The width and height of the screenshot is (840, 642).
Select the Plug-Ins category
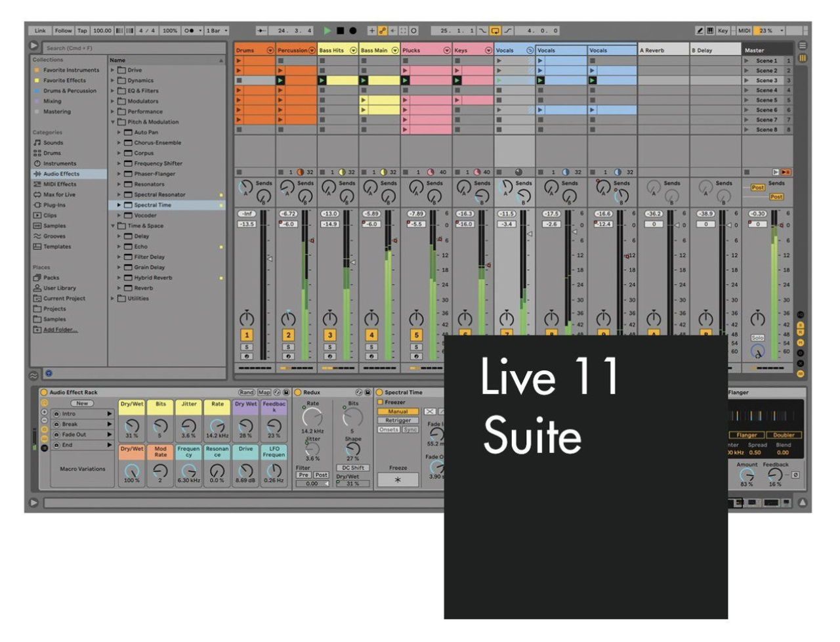(x=54, y=205)
